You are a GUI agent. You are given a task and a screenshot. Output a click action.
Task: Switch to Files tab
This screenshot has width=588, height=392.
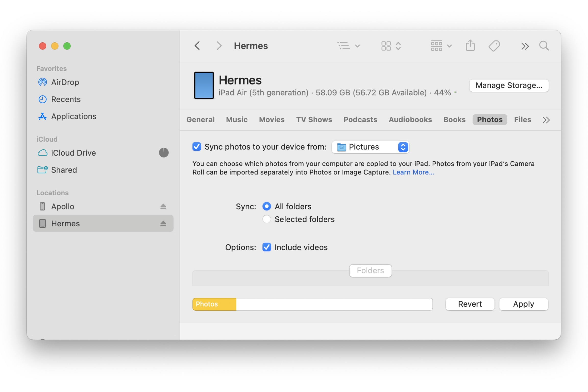click(x=523, y=120)
